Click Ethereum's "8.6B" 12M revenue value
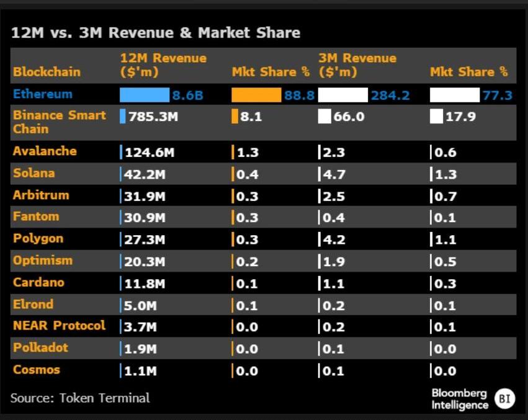Image resolution: width=528 pixels, height=420 pixels. 188,96
